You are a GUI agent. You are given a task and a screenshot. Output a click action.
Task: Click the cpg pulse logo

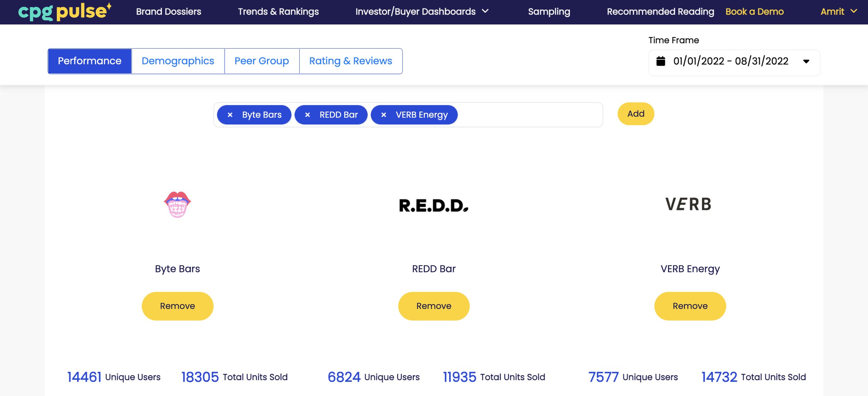[x=65, y=11]
